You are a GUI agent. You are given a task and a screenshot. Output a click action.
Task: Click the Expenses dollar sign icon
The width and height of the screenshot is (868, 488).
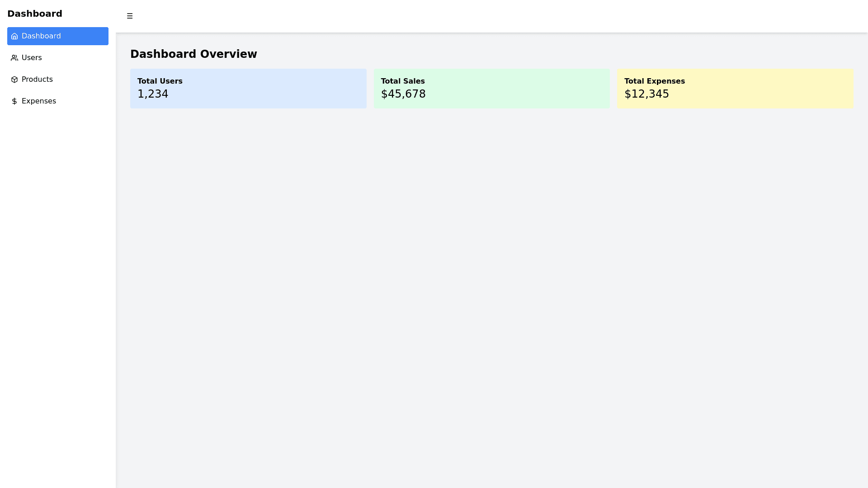[x=14, y=101]
